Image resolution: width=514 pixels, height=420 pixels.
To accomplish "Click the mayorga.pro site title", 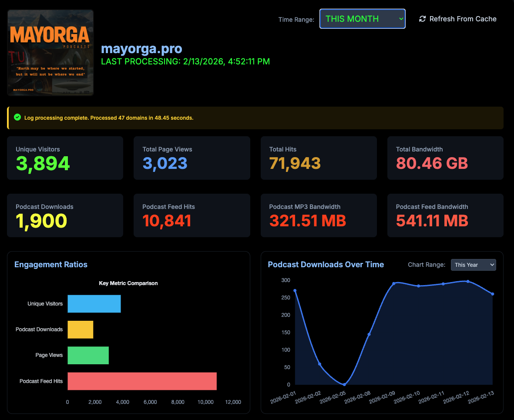I will click(x=141, y=49).
